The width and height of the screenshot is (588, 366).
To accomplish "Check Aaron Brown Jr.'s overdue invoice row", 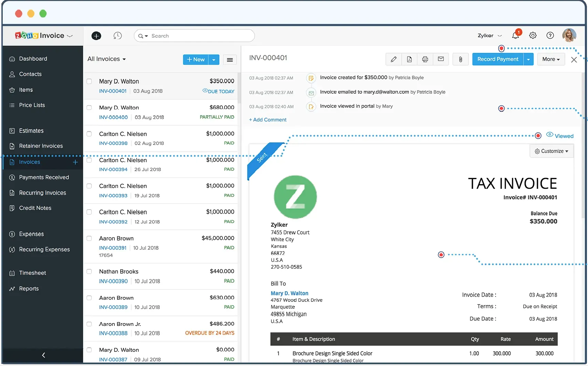I will tap(89, 324).
